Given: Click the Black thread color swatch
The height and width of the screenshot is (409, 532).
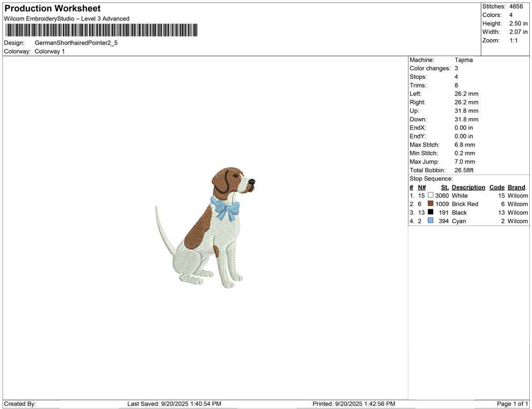Looking at the screenshot, I should click(430, 212).
